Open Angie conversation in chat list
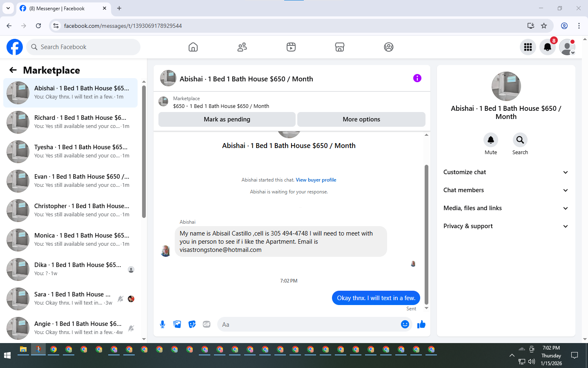Image resolution: width=588 pixels, height=368 pixels. tap(71, 328)
